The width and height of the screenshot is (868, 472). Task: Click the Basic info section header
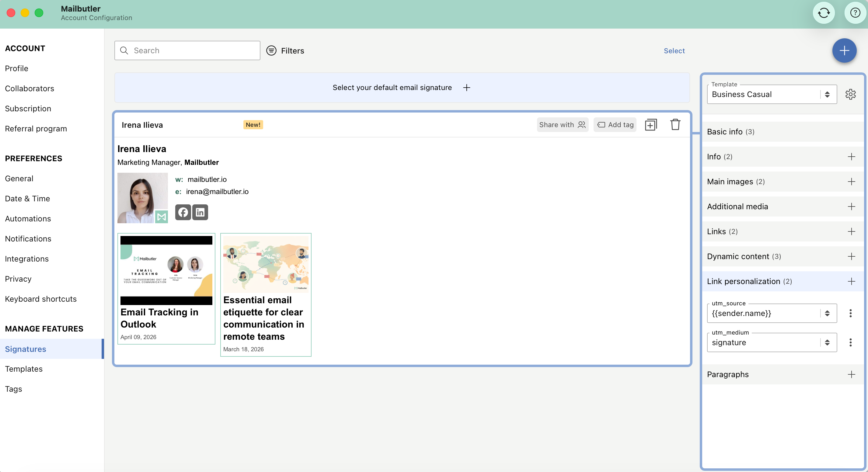pyautogui.click(x=783, y=132)
